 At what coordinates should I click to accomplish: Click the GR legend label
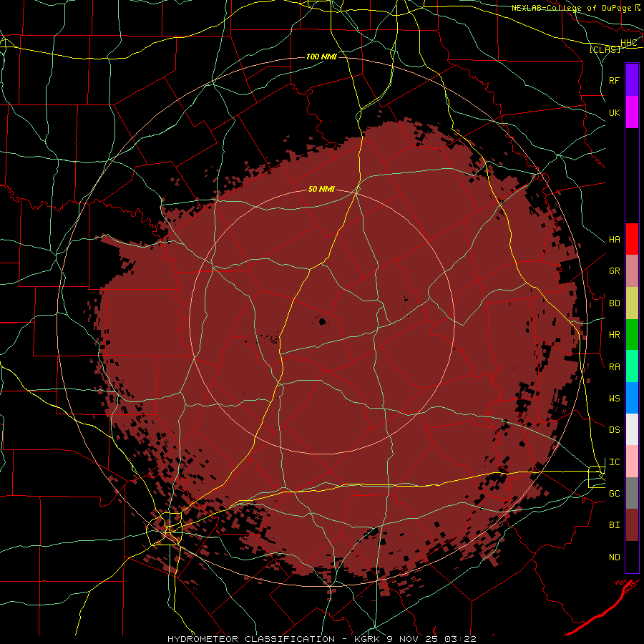[614, 271]
